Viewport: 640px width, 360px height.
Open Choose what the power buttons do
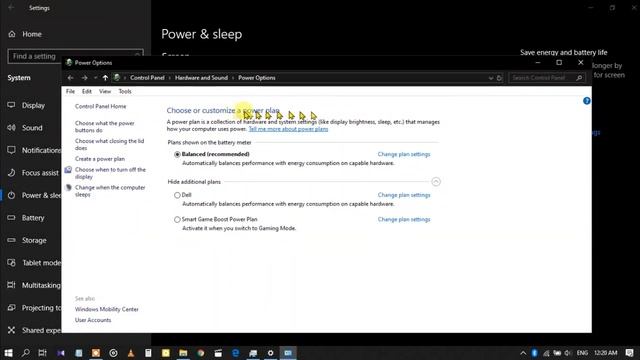point(104,127)
